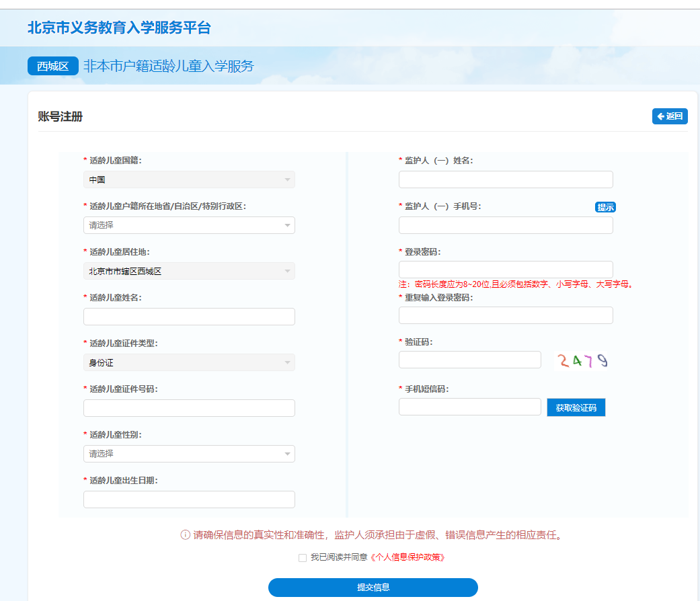The height and width of the screenshot is (601, 700).
Task: Expand the 适龄儿童国籍 nationality dropdown
Action: click(189, 179)
